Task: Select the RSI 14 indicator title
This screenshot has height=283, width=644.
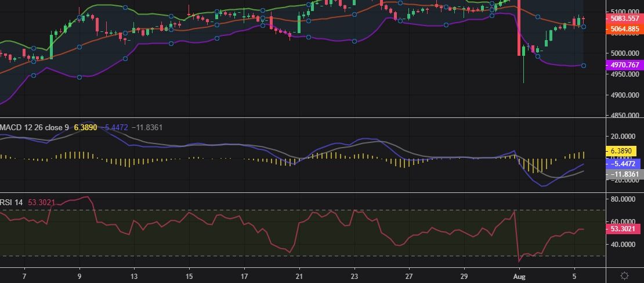Action: point(12,202)
